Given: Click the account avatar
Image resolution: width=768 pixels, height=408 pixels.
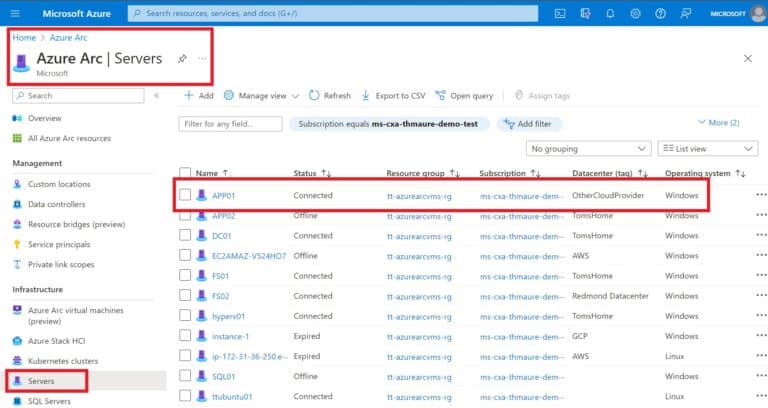Looking at the screenshot, I should pyautogui.click(x=758, y=13).
